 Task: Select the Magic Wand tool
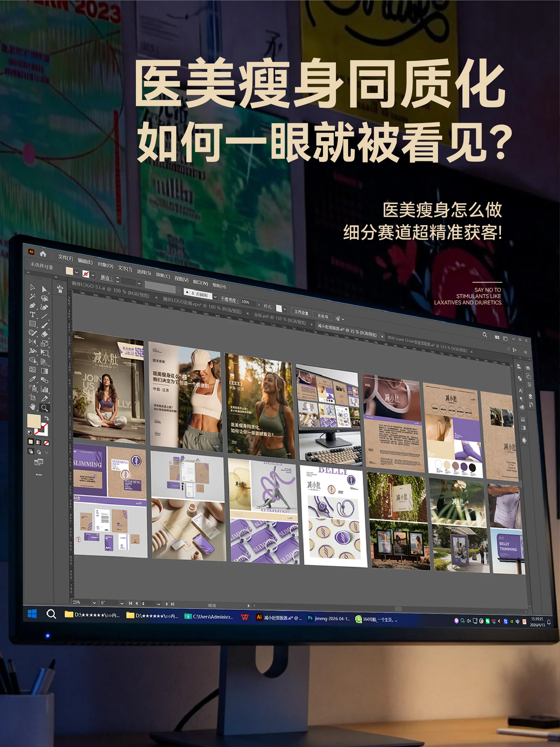pos(33,296)
